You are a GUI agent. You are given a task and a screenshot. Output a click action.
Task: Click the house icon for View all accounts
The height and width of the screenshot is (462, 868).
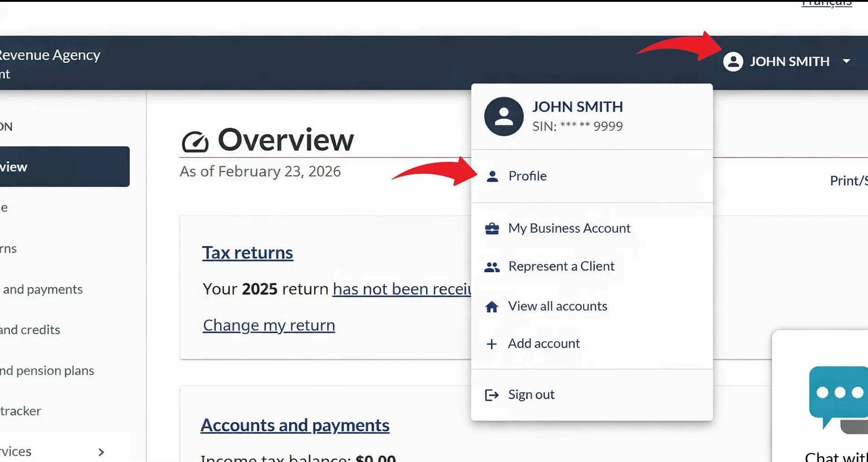click(492, 307)
